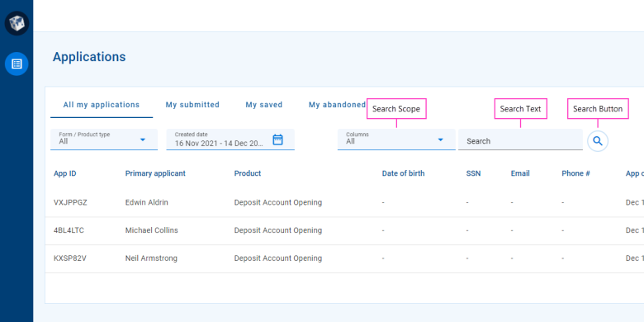Select the Neil Armstrong application row
Viewport: 644px width, 322px height.
pyautogui.click(x=344, y=258)
